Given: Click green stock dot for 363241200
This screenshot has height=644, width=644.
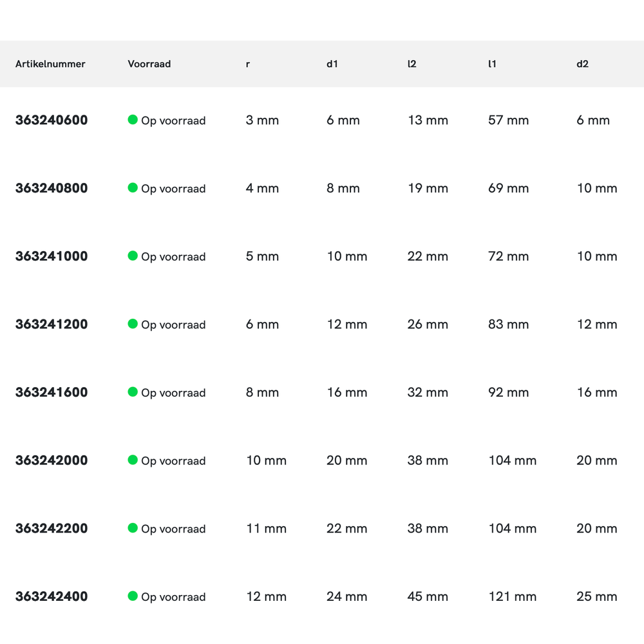Looking at the screenshot, I should (133, 324).
